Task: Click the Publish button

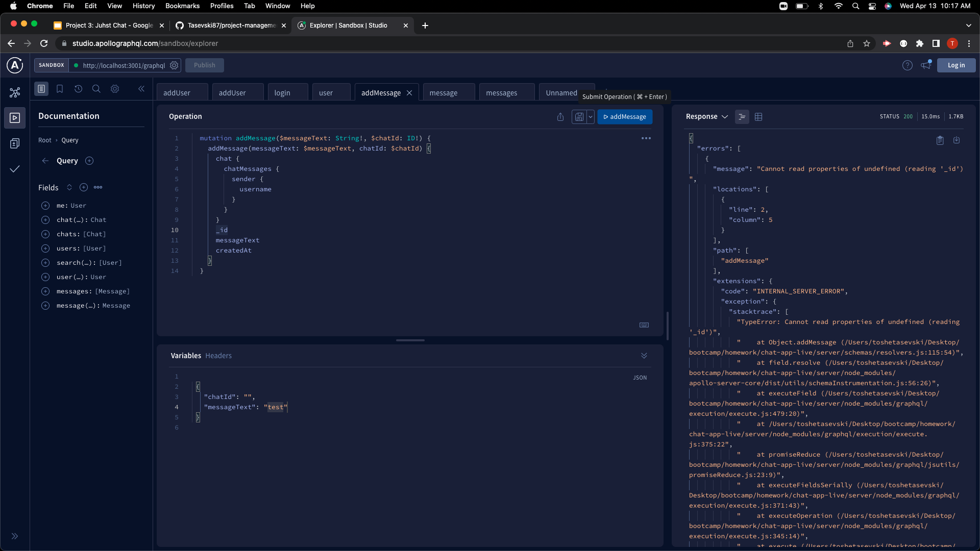Action: pos(204,65)
